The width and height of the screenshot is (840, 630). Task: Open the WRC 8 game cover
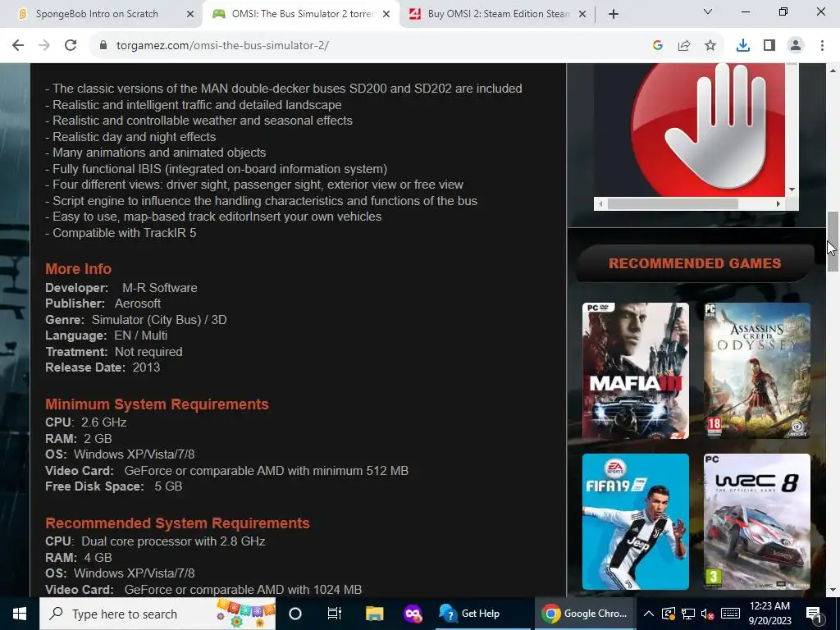point(757,522)
